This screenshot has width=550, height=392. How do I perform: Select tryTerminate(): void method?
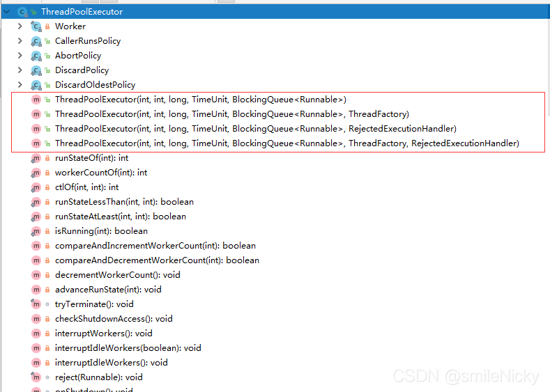(94, 304)
